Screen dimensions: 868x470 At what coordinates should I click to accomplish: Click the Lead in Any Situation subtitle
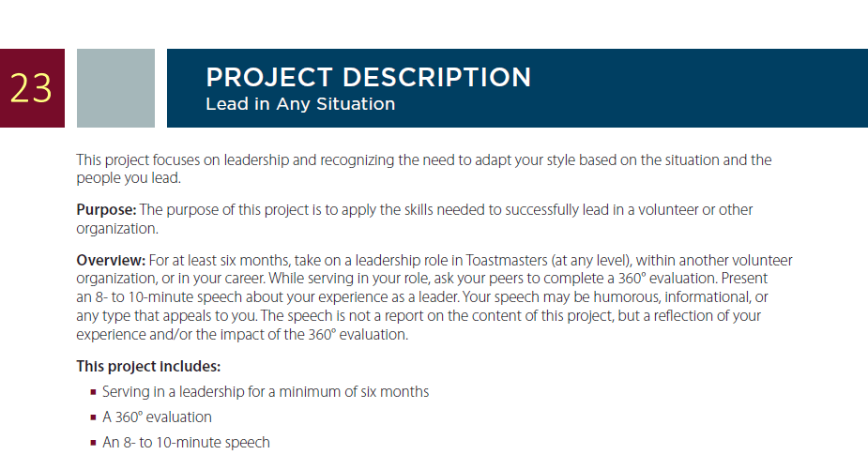(300, 104)
